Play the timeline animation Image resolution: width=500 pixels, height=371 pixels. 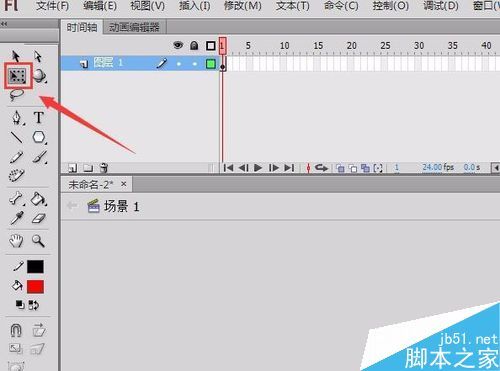click(258, 168)
